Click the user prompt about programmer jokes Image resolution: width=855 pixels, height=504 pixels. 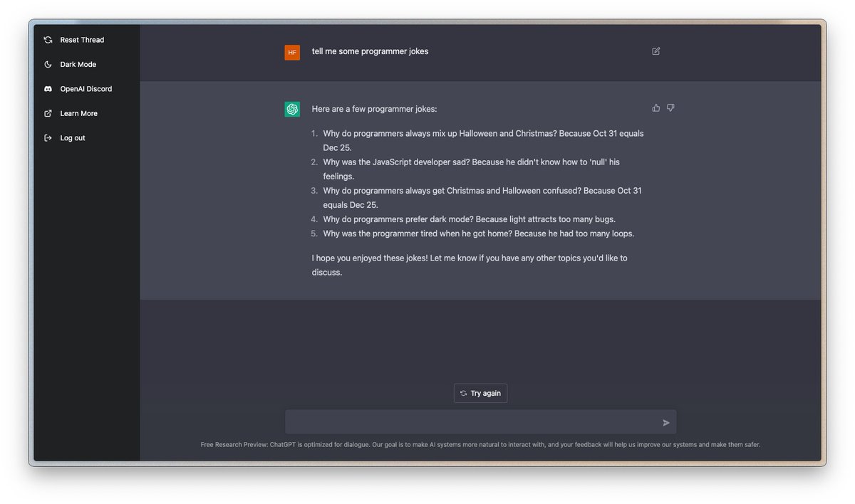tap(370, 51)
